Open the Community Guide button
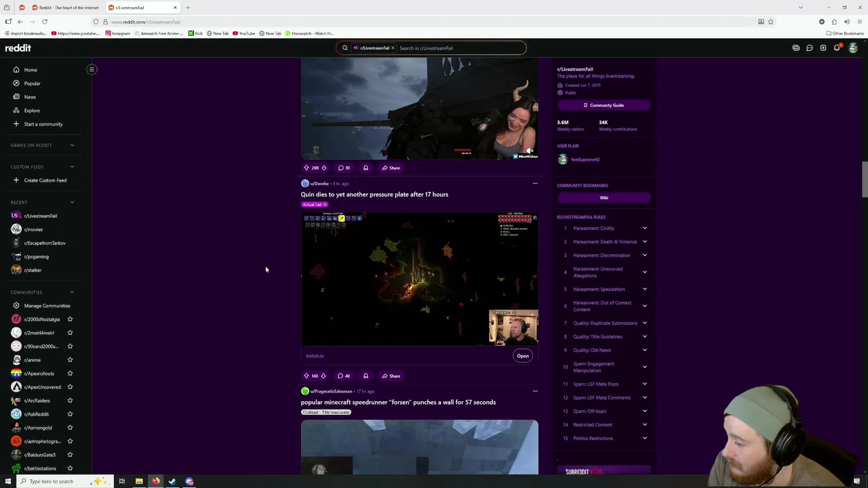 pyautogui.click(x=604, y=105)
